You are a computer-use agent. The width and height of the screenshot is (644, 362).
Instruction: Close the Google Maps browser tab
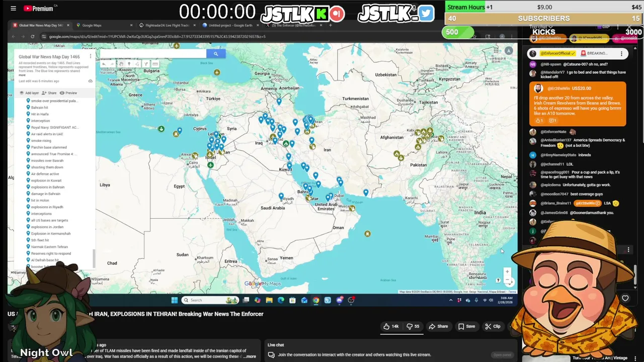[x=132, y=25]
